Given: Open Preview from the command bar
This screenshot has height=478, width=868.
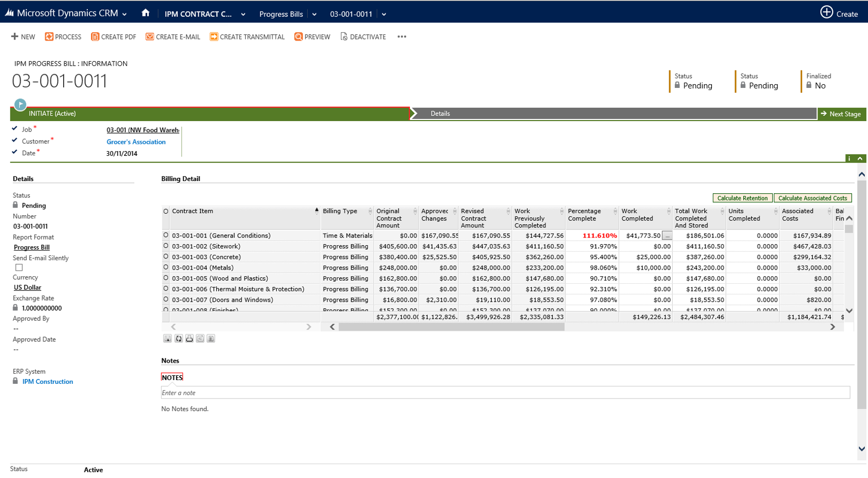Looking at the screenshot, I should click(312, 36).
